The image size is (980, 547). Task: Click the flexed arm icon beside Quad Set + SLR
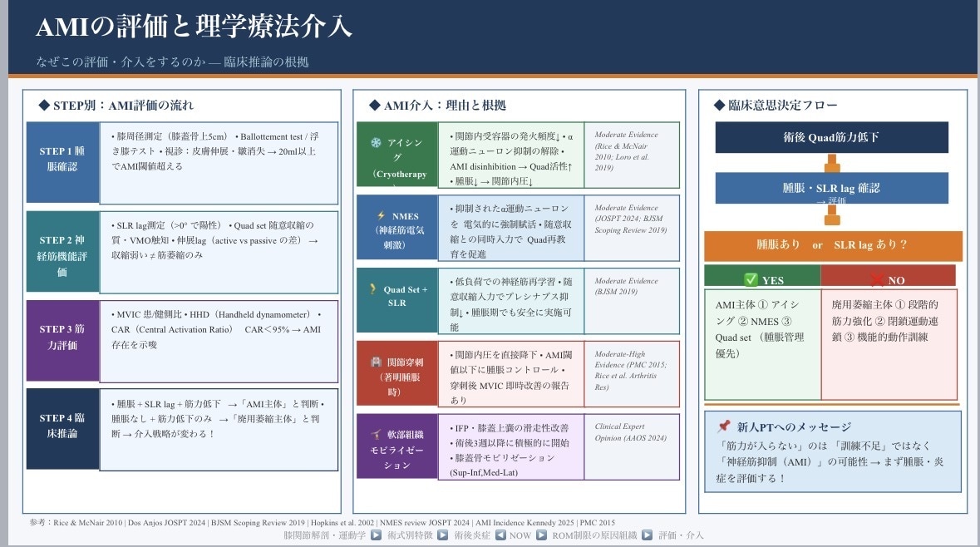372,288
